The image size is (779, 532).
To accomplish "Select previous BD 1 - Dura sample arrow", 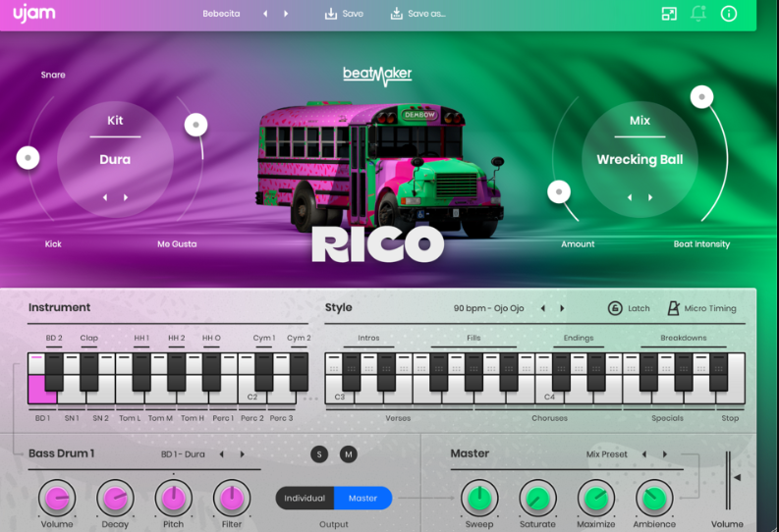I will (222, 454).
